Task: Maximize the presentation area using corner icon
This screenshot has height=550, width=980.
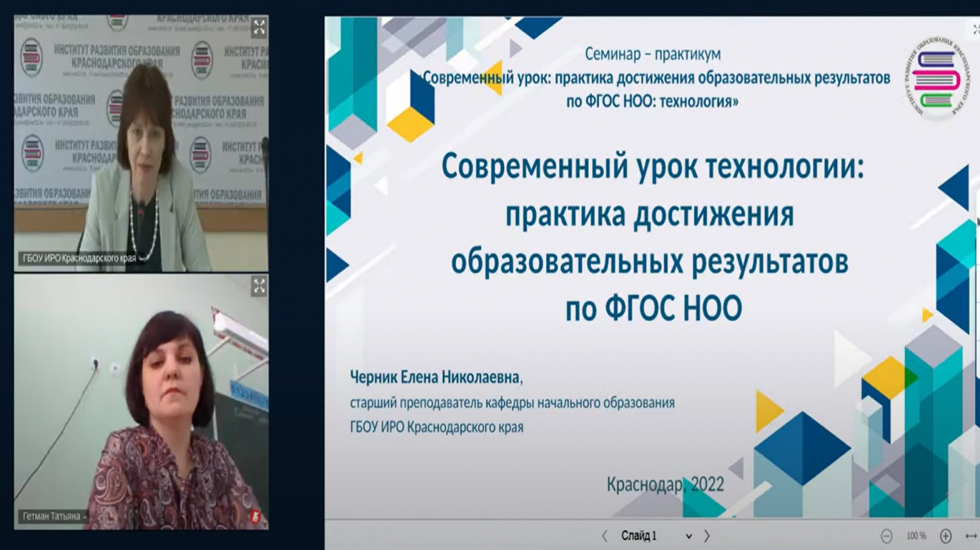Action: point(976,29)
